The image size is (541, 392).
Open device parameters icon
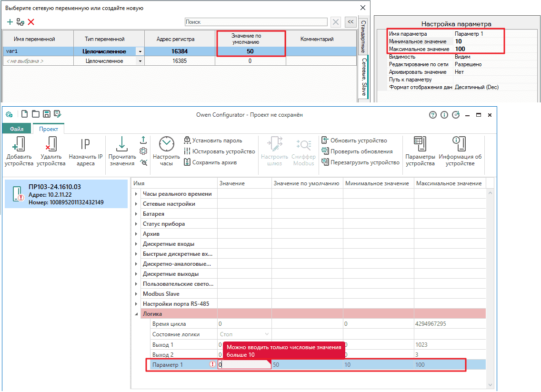click(420, 152)
